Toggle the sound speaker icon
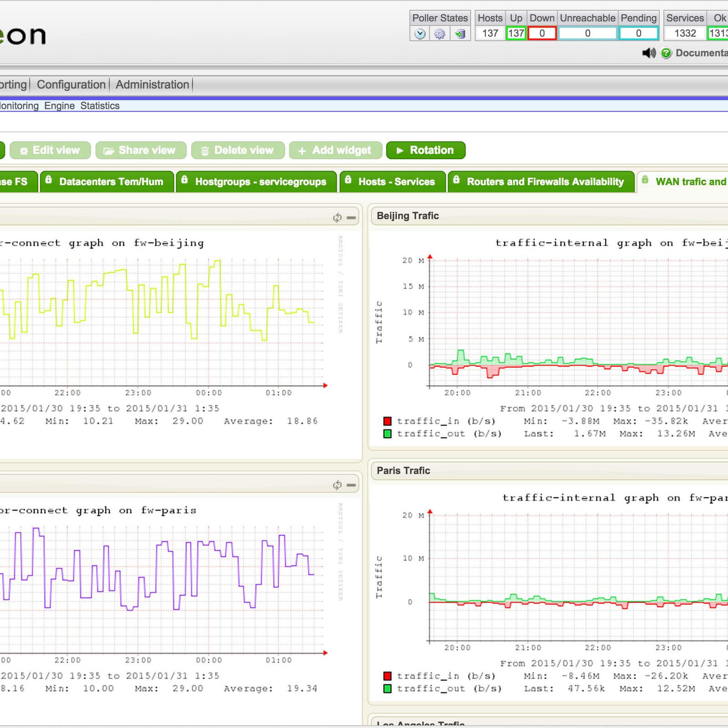Image resolution: width=728 pixels, height=728 pixels. (649, 53)
